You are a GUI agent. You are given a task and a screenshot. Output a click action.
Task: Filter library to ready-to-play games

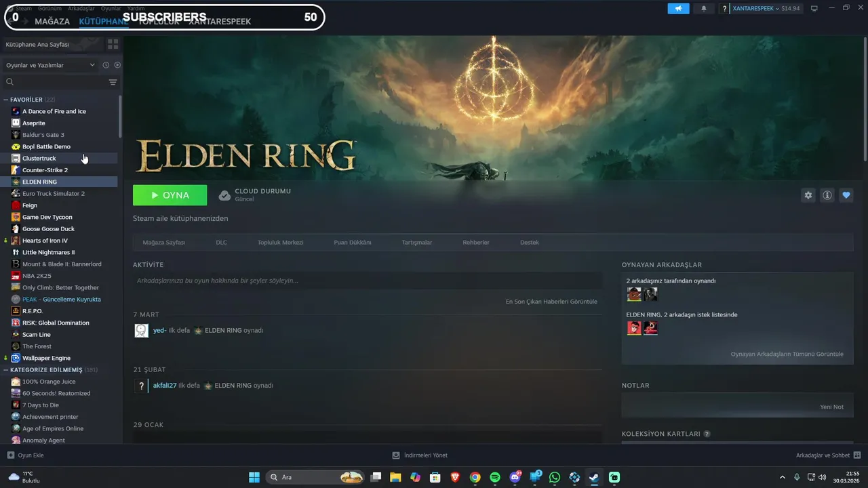pos(117,65)
